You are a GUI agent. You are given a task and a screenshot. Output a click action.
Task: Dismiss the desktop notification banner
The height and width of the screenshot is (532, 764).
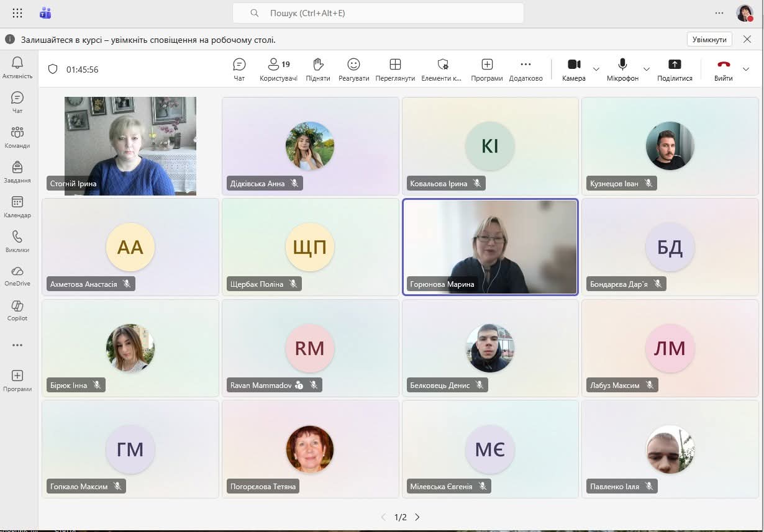pyautogui.click(x=747, y=39)
